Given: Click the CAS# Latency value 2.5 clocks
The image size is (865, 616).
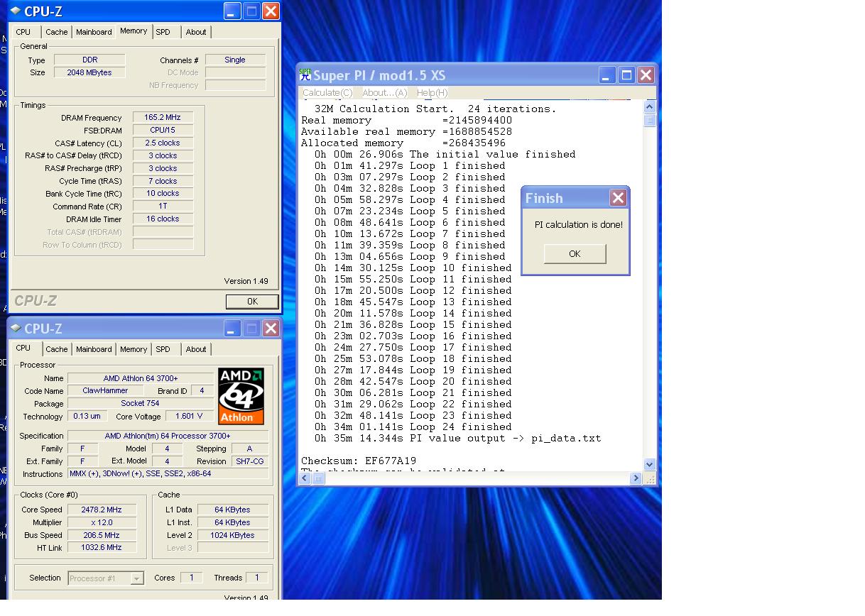Looking at the screenshot, I should coord(163,143).
